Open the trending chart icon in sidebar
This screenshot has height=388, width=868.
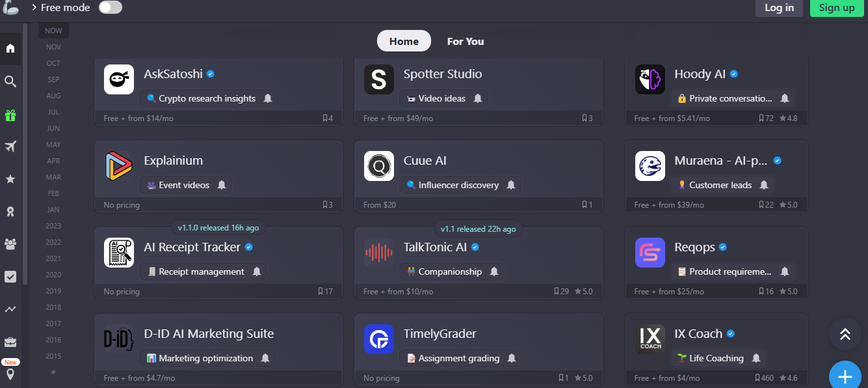(x=10, y=309)
